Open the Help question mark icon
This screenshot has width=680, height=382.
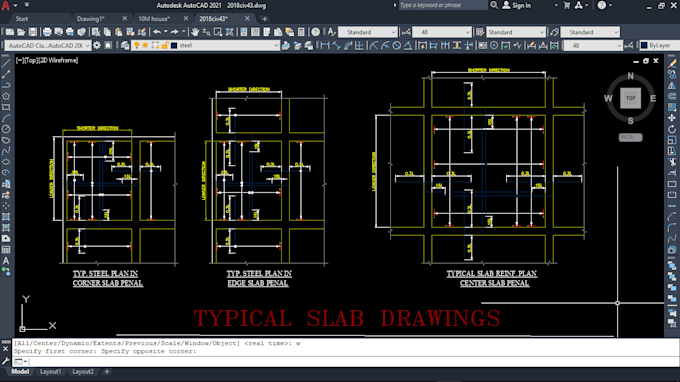coord(316,32)
